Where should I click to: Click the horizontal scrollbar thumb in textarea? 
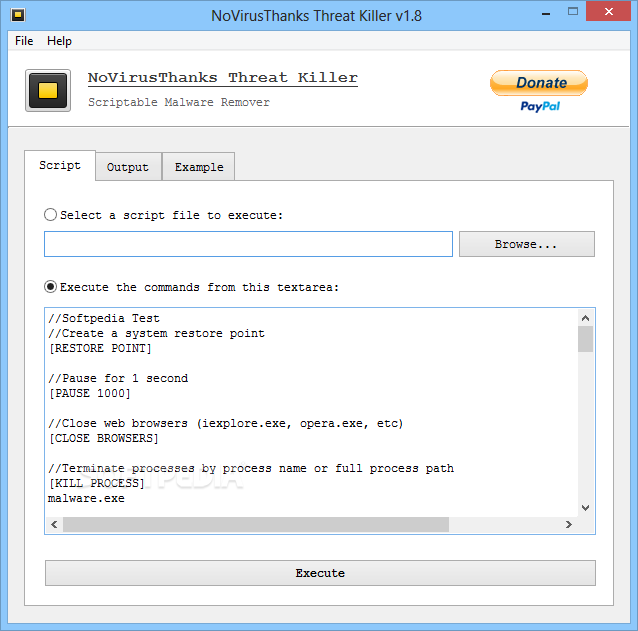[x=256, y=524]
